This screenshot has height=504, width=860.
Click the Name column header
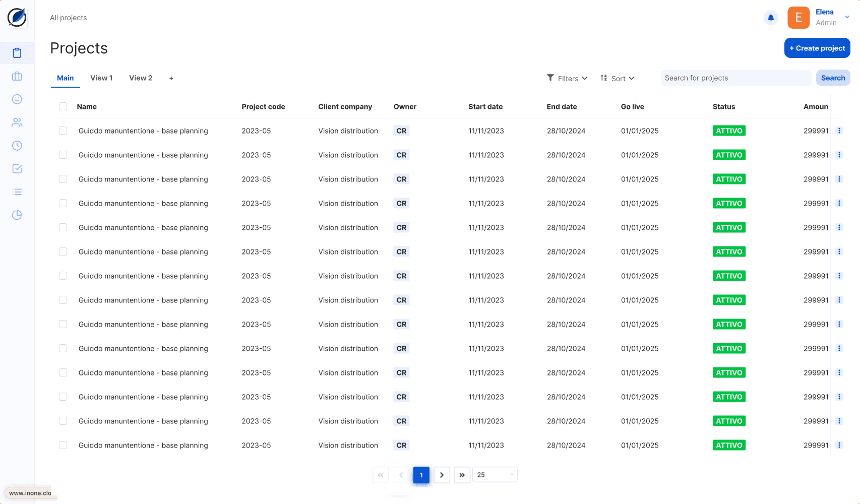87,106
